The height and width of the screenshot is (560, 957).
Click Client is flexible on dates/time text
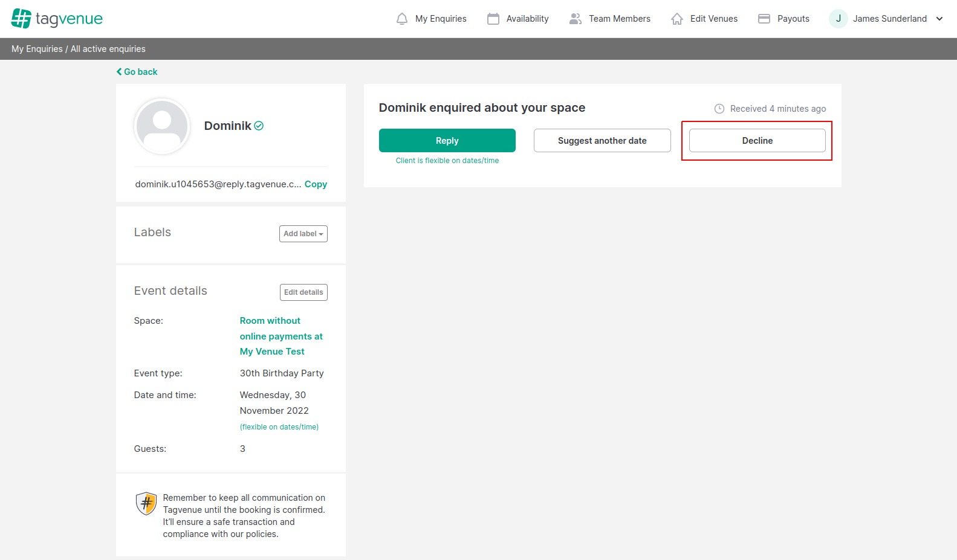tap(447, 161)
